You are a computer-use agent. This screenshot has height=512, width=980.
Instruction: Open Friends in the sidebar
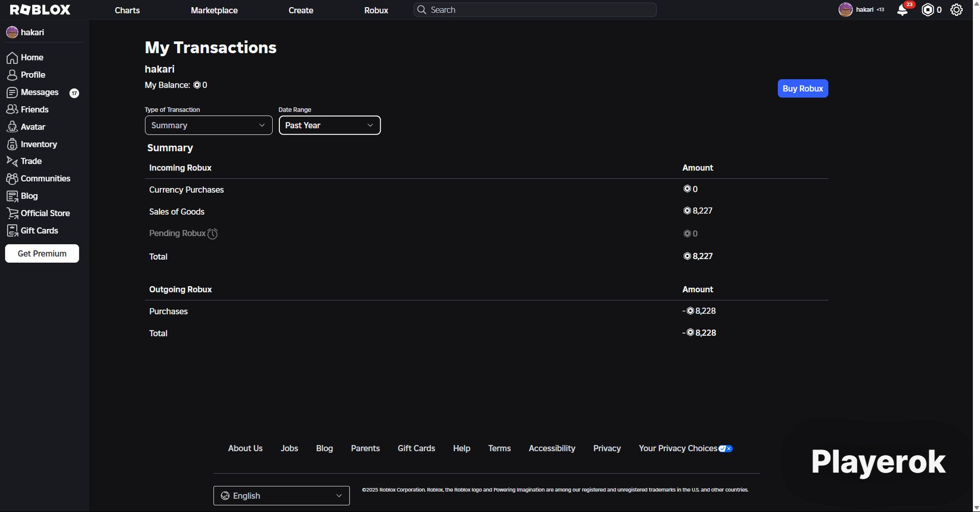coord(35,110)
